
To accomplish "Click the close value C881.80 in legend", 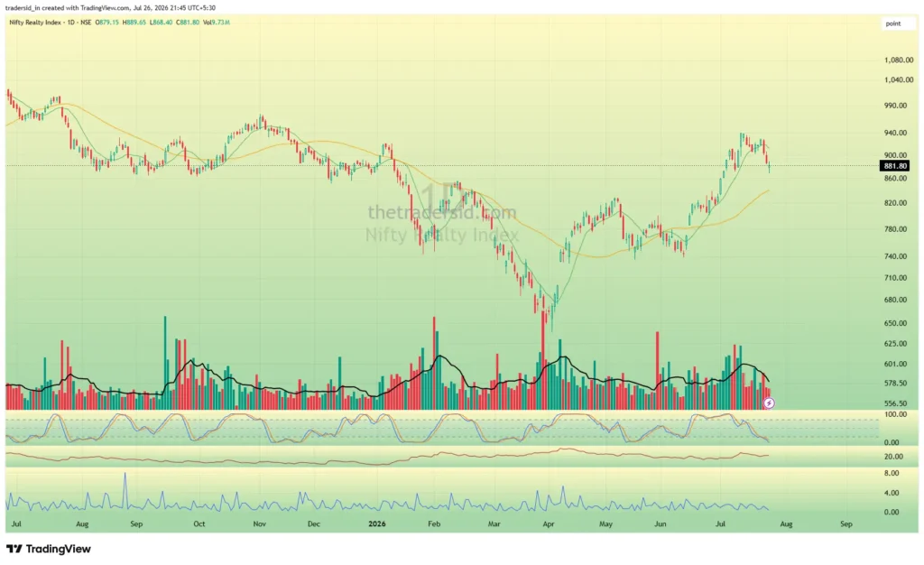I will 188,23.
